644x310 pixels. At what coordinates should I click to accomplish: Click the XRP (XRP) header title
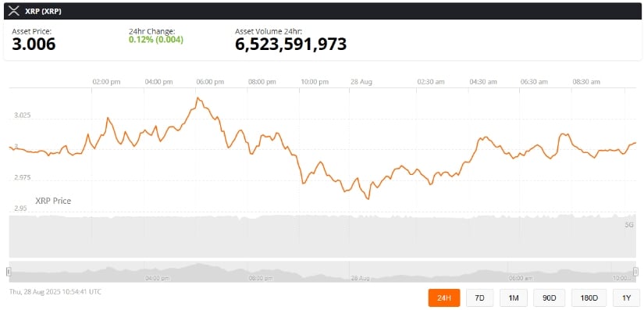tap(43, 12)
